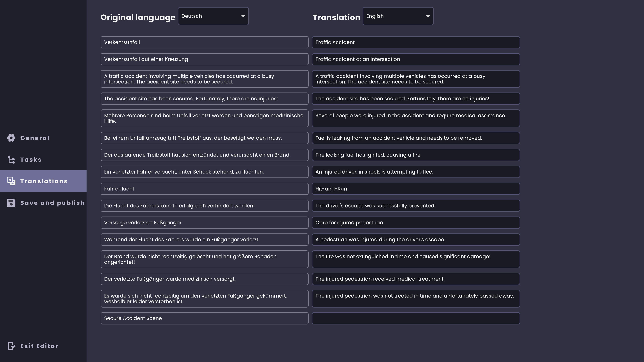Screen dimensions: 644x362
Task: Select original 'Während der Flucht des Fahrers' text
Action: click(204, 240)
